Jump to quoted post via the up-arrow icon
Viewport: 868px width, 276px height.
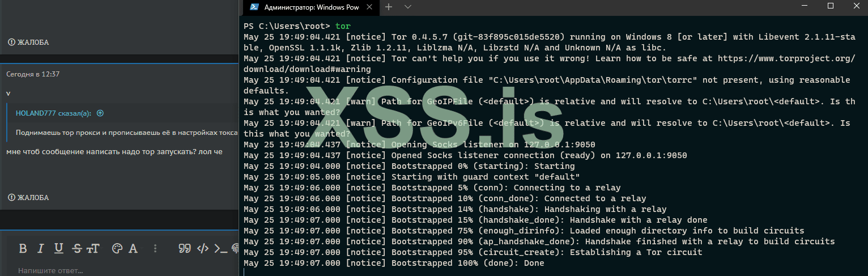(100, 113)
